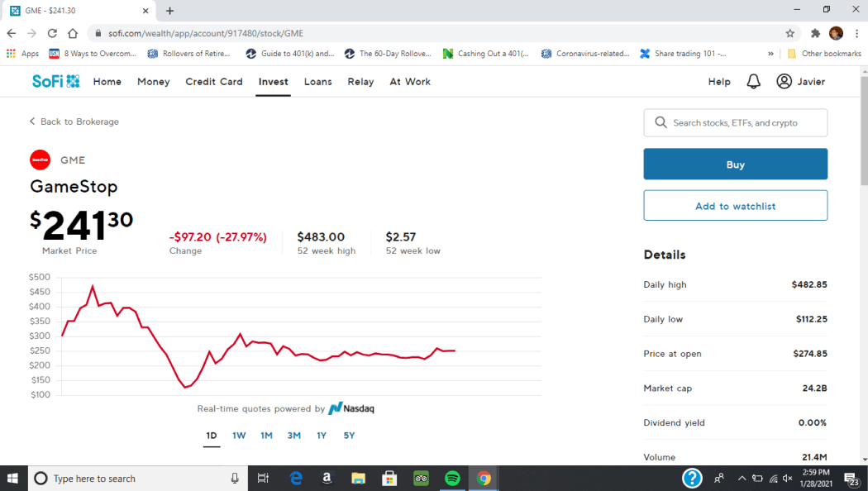Open the Chrome three-dot menu

[856, 33]
